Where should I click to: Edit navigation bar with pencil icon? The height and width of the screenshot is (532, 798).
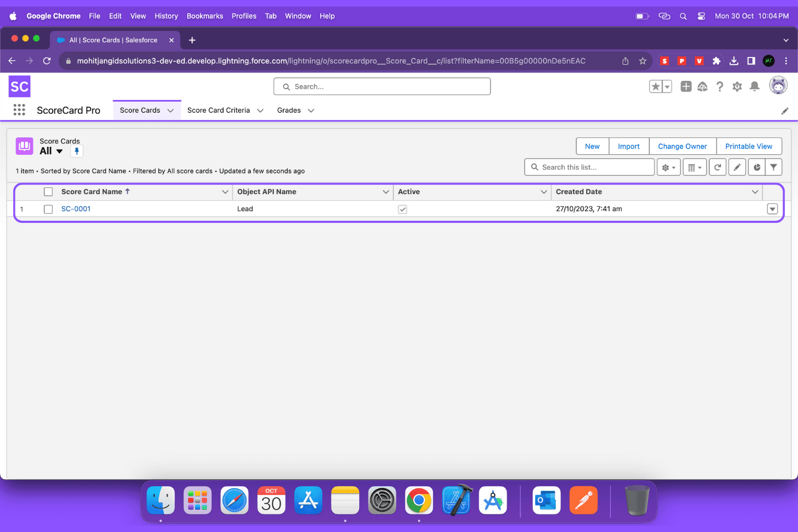tap(785, 111)
